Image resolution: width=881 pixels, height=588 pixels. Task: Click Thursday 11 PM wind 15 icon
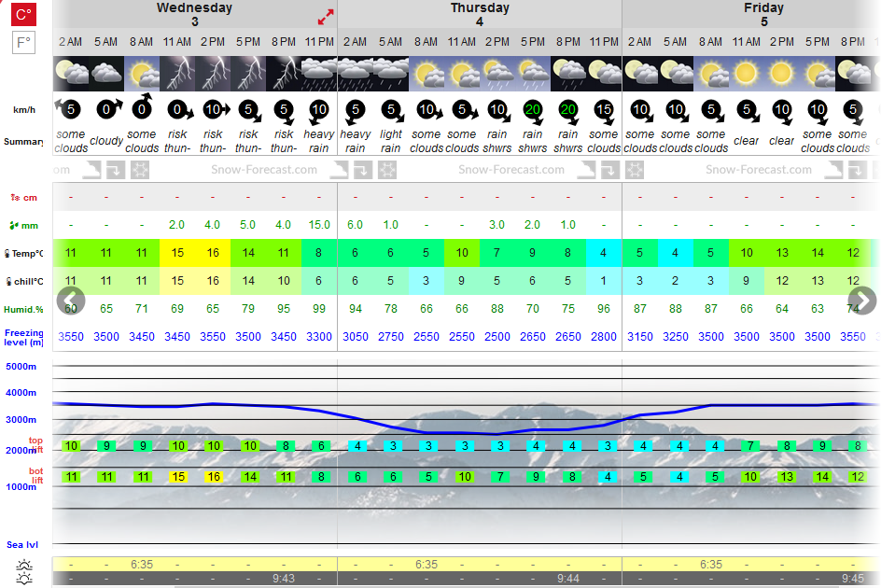(604, 111)
